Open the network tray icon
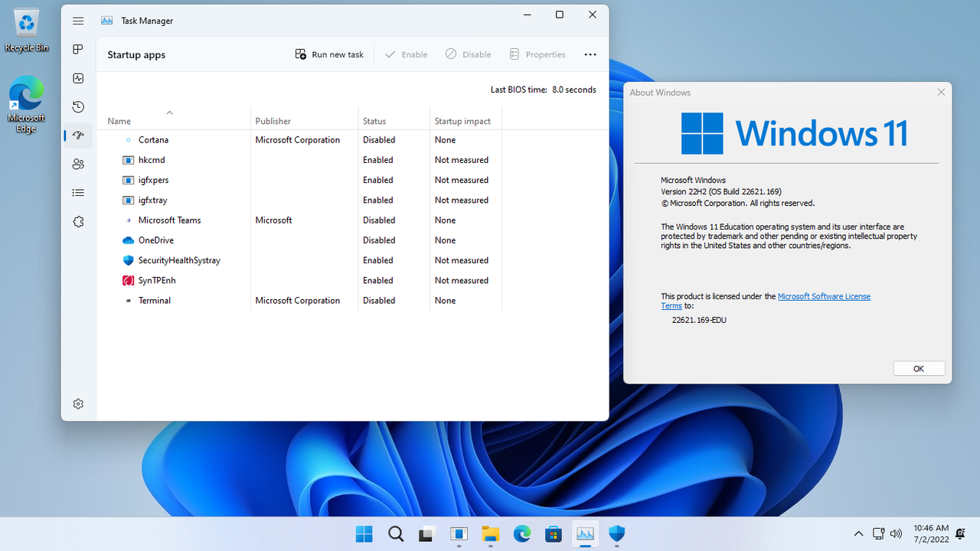980x551 pixels. (x=878, y=534)
